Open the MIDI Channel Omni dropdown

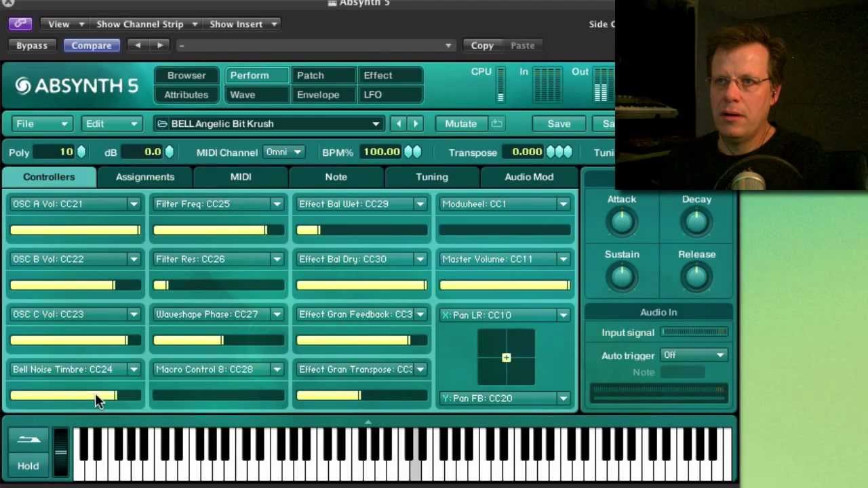pyautogui.click(x=283, y=152)
